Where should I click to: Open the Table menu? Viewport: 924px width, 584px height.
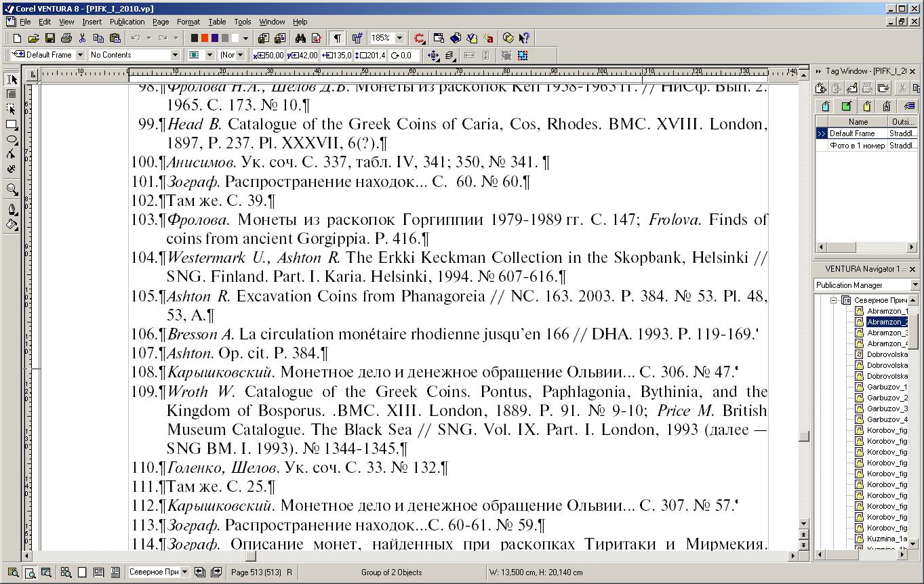[x=217, y=22]
